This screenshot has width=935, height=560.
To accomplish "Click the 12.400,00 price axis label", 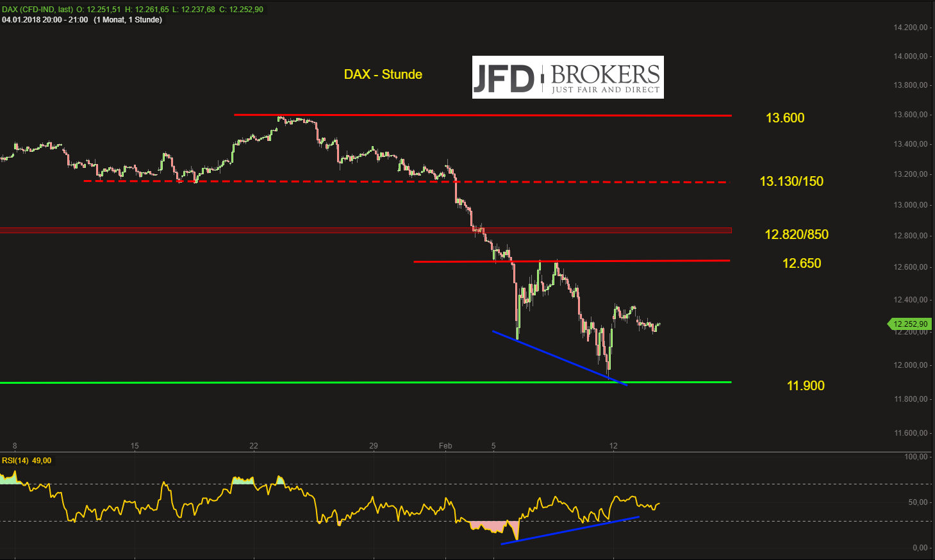I will [x=911, y=300].
